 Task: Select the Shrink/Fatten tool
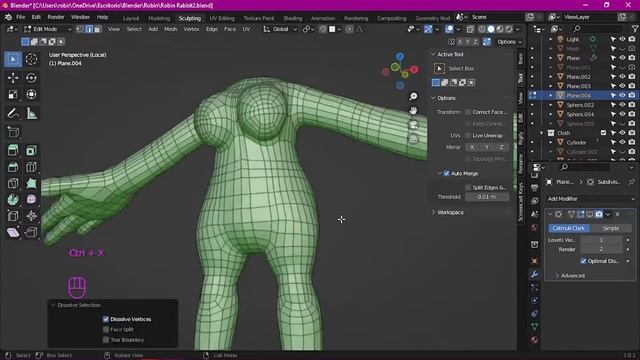point(31,216)
